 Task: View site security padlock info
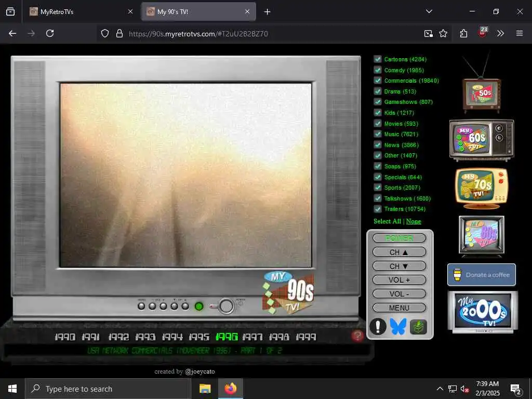pyautogui.click(x=119, y=33)
